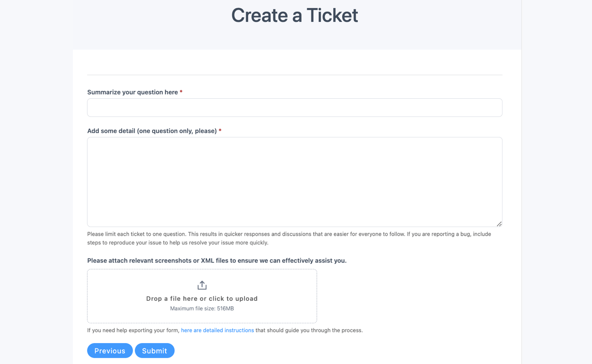This screenshot has height=364, width=592.
Task: Click the "If you need help exporting your form" text
Action: (x=133, y=330)
